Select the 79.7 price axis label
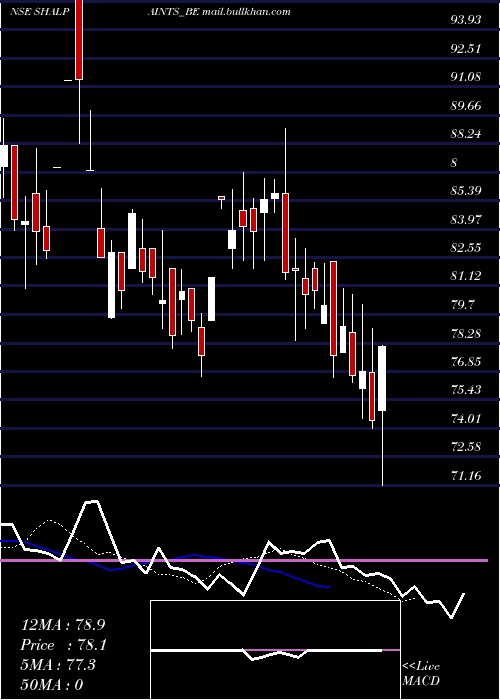The width and height of the screenshot is (500, 700). click(x=463, y=304)
